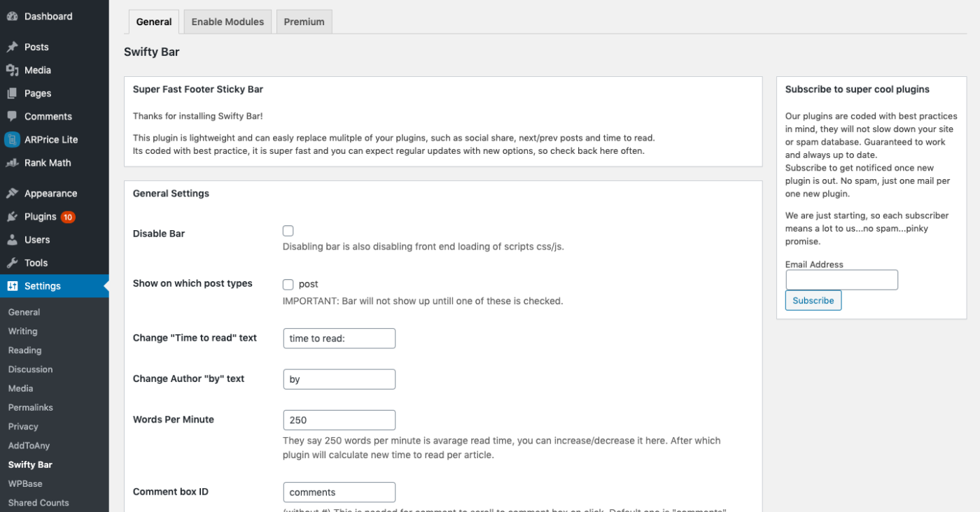Open General settings submenu link

24,312
